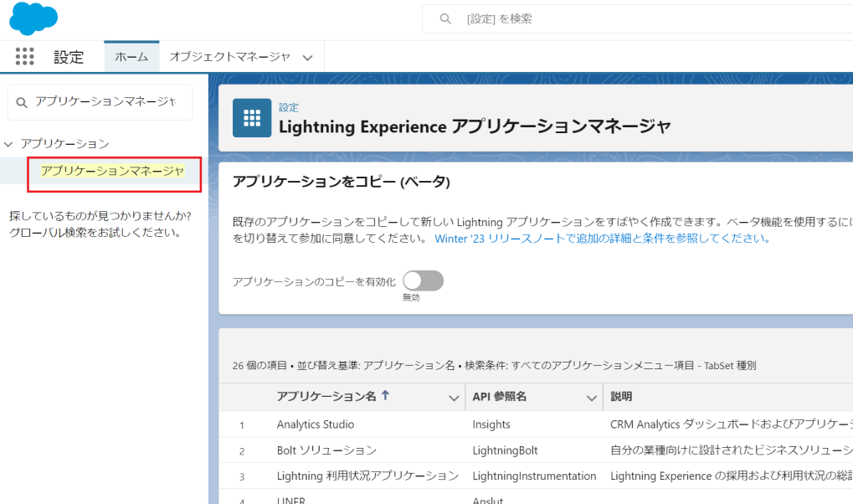Sort by API 参照名 column header
The width and height of the screenshot is (853, 504).
(x=500, y=397)
